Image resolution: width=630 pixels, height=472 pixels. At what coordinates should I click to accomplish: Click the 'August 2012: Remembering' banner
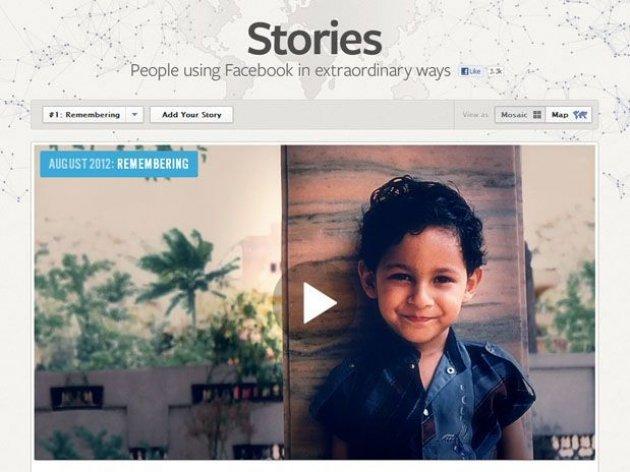pyautogui.click(x=119, y=164)
